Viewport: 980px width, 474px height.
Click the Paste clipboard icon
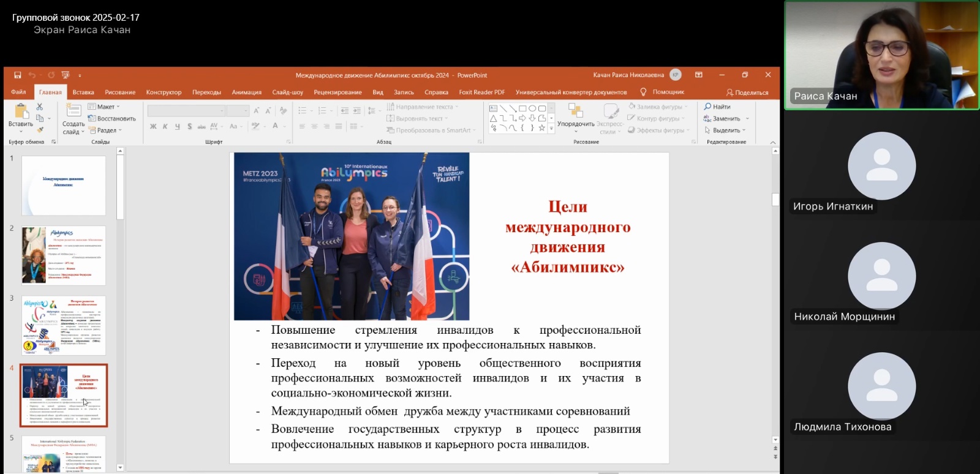coord(21,111)
